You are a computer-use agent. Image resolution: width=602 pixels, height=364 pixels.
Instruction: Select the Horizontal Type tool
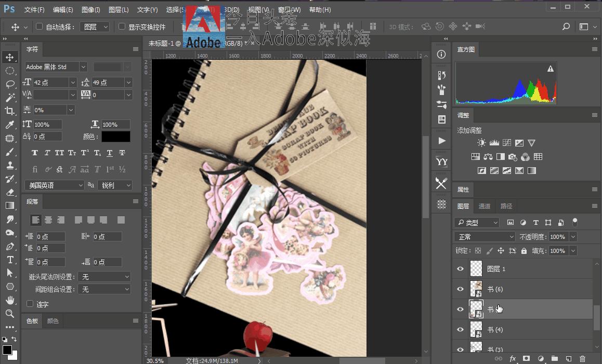coord(9,260)
